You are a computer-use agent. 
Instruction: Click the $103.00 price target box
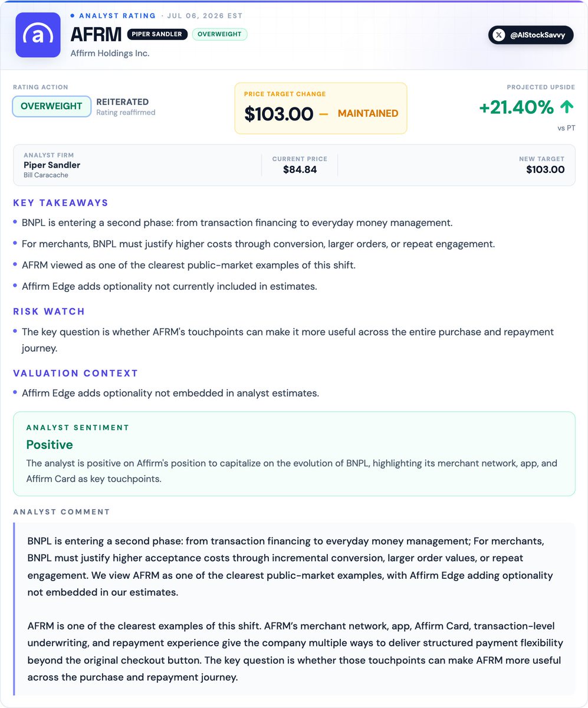pyautogui.click(x=321, y=108)
